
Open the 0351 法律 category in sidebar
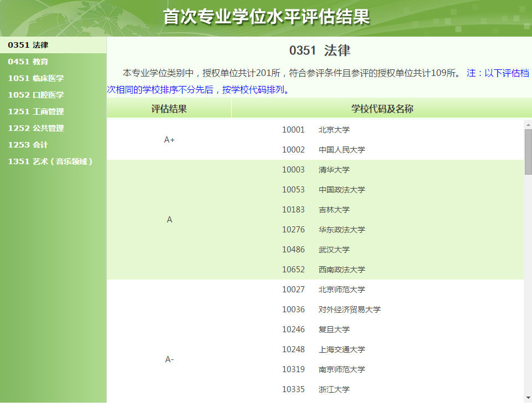click(28, 45)
